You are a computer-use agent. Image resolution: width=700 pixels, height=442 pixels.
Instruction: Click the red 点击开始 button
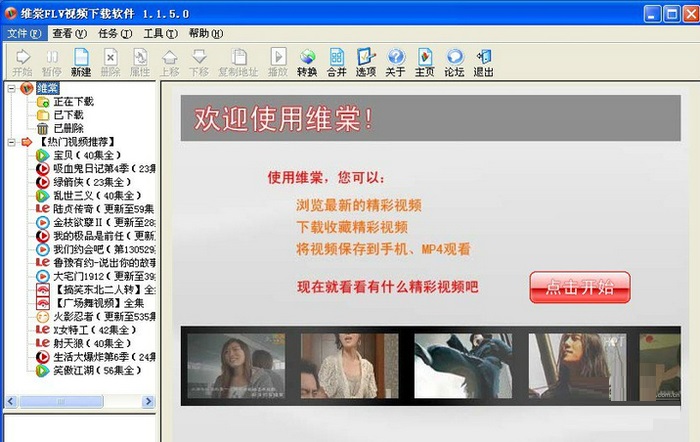coord(580,288)
